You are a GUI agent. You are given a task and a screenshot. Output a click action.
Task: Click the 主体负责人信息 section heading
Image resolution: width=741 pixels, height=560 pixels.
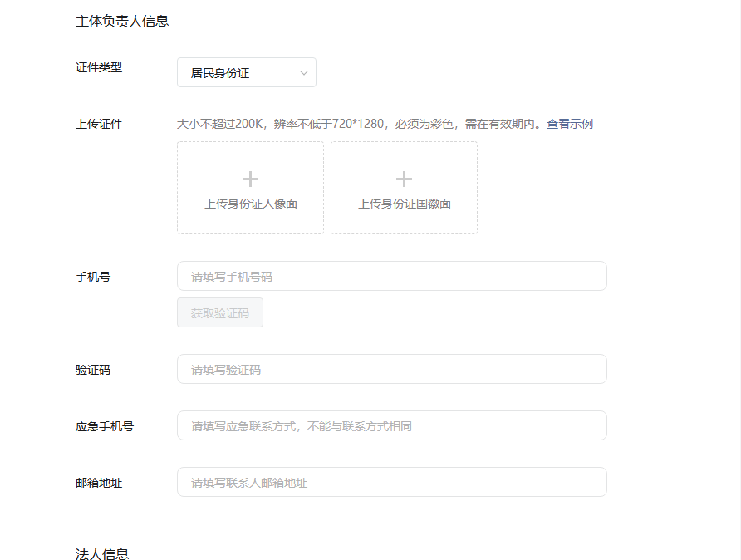point(122,22)
